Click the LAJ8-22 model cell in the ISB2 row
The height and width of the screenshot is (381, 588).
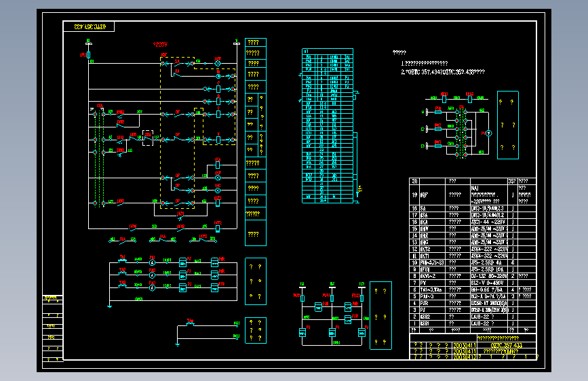490,317
